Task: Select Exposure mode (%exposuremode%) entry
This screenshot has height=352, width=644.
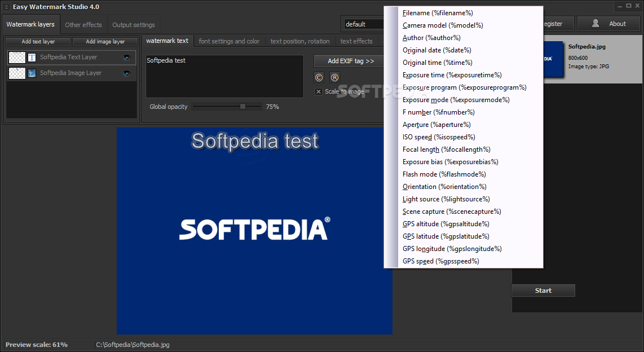Action: (x=464, y=100)
